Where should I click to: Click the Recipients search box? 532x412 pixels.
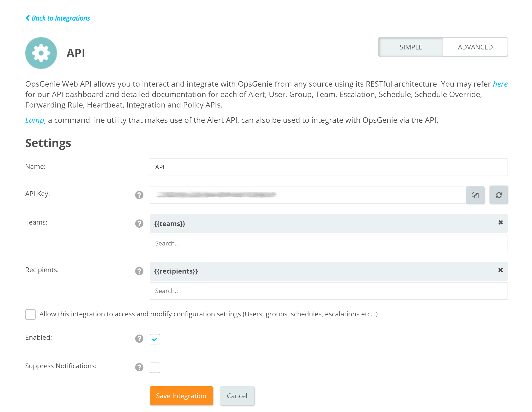pos(329,291)
